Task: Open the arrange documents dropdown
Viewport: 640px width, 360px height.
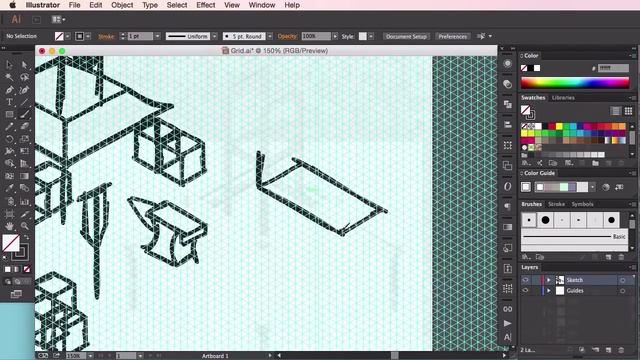Action: [x=59, y=19]
